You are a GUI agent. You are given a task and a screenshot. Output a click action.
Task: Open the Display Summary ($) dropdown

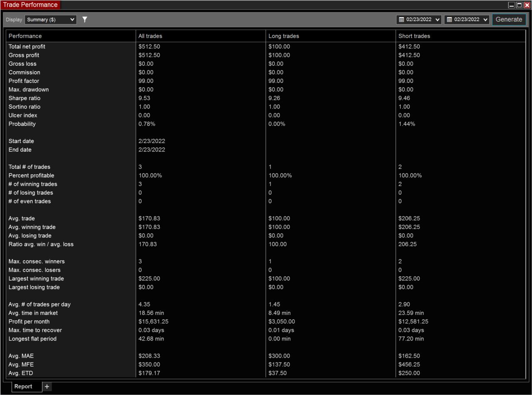(x=51, y=20)
